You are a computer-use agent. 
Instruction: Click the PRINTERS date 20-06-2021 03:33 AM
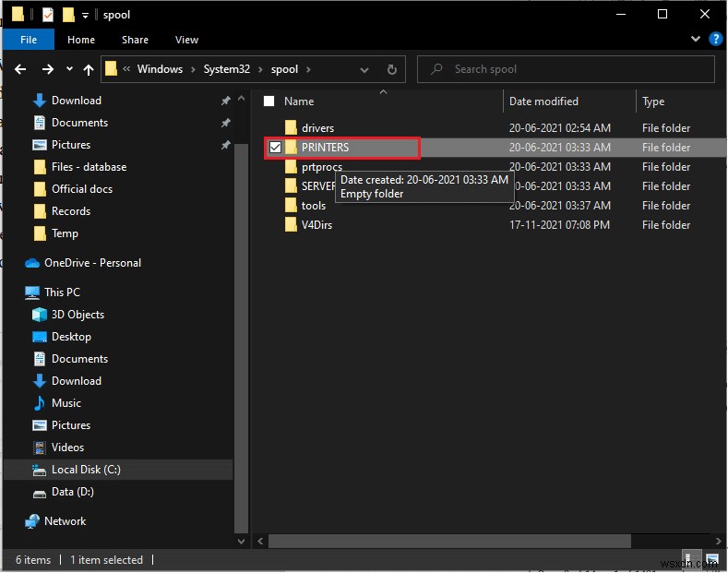coord(559,148)
